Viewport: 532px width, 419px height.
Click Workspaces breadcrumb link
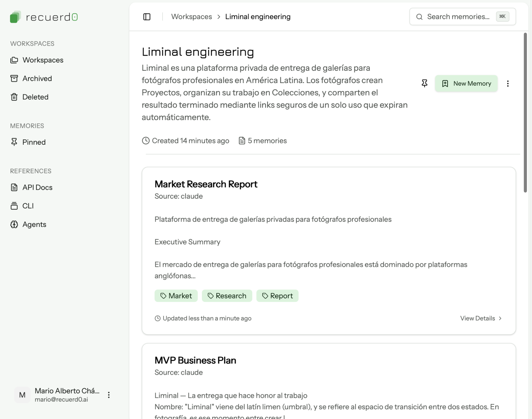[191, 17]
